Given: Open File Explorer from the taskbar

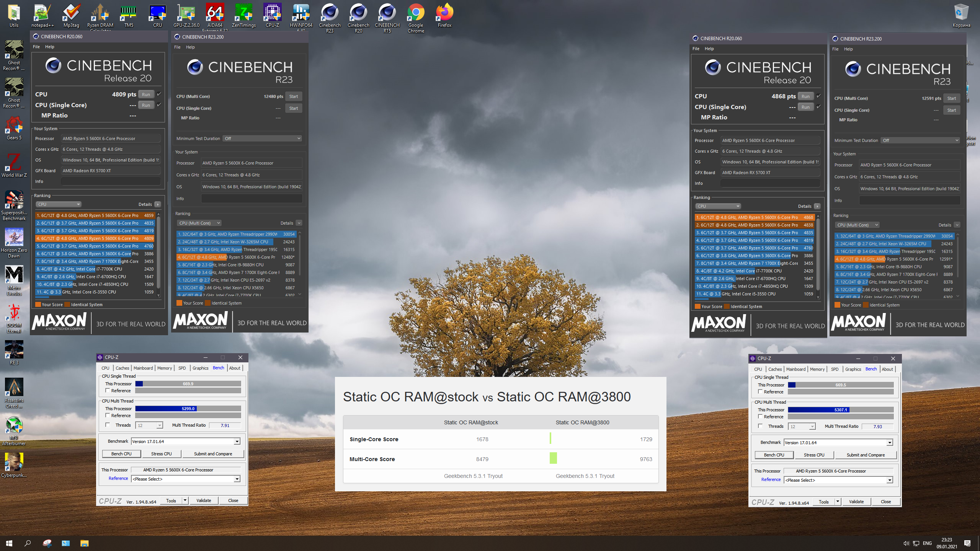Looking at the screenshot, I should click(84, 543).
